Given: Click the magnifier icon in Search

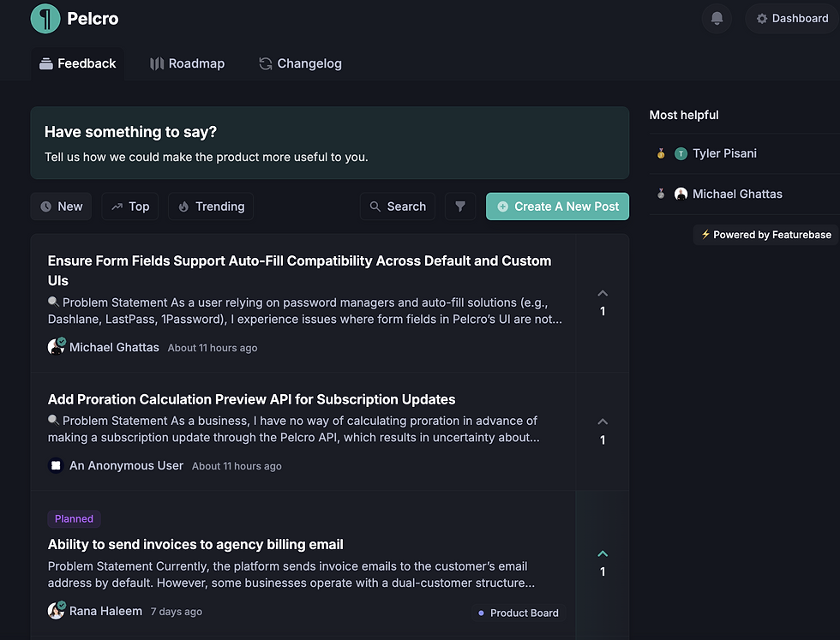Looking at the screenshot, I should point(375,206).
